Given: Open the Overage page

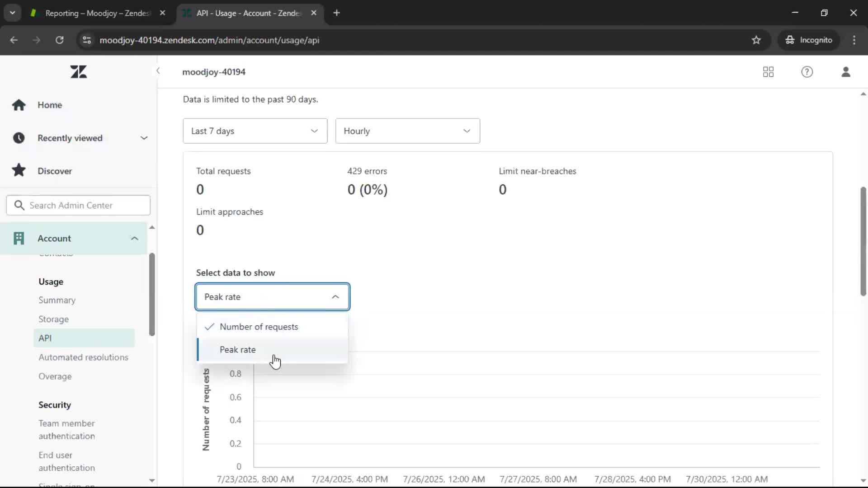Looking at the screenshot, I should pyautogui.click(x=55, y=376).
